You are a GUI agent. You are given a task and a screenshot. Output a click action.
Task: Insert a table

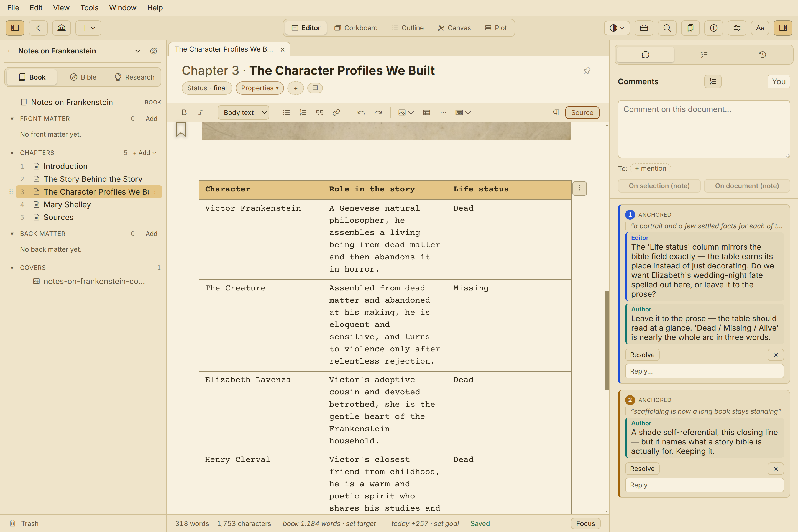[x=427, y=113]
